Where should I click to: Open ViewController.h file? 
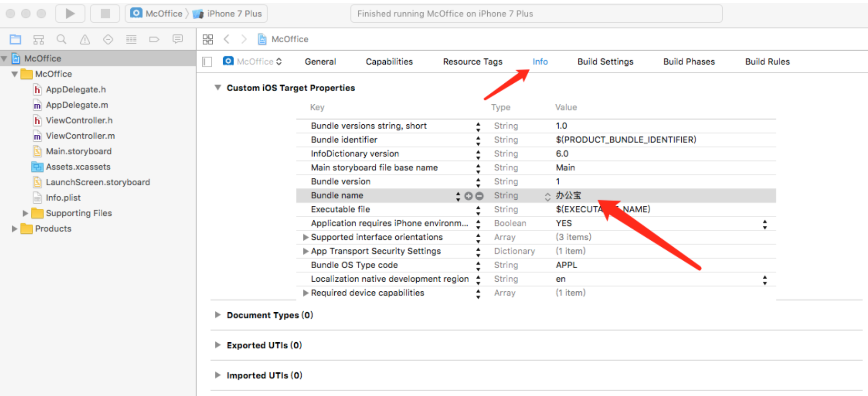[x=79, y=120]
